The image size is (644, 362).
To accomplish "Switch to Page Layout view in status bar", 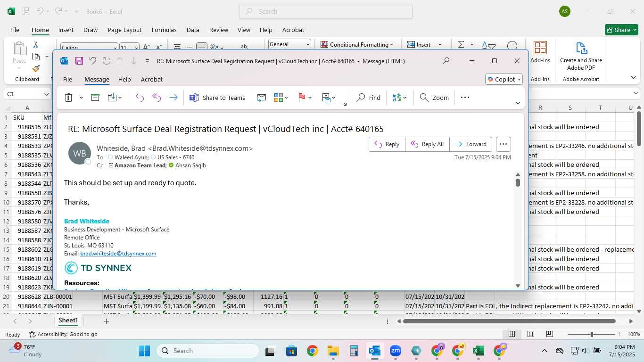I will (x=530, y=334).
